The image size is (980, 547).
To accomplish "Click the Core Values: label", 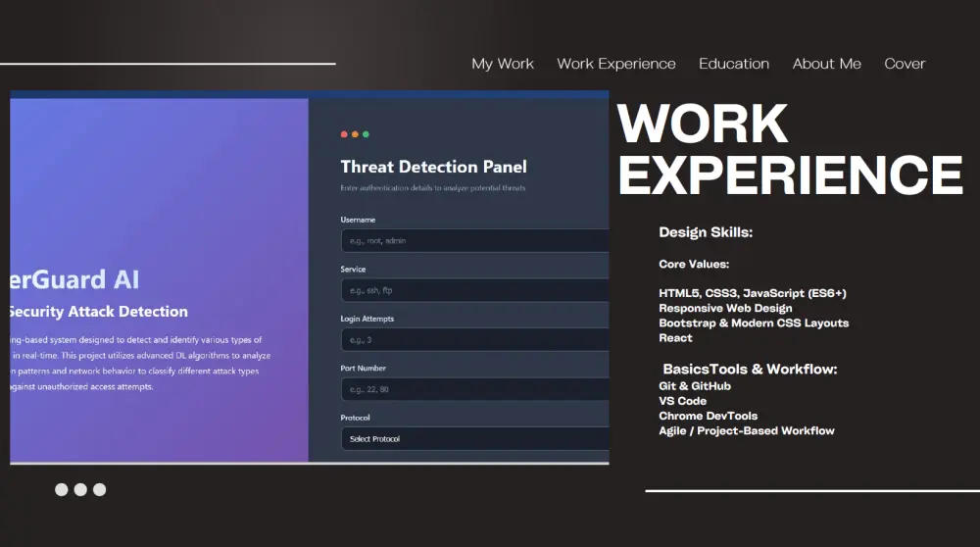I will click(x=694, y=264).
